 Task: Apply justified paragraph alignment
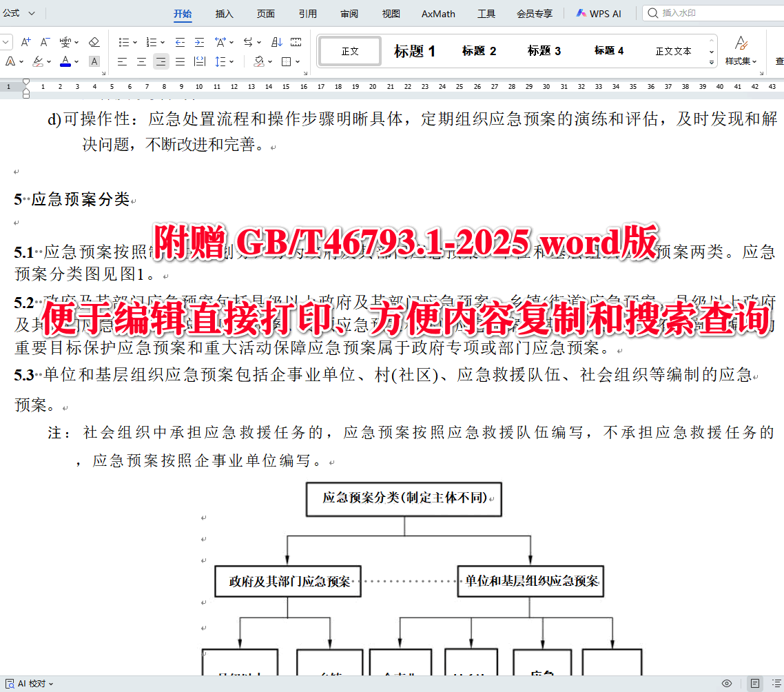178,61
